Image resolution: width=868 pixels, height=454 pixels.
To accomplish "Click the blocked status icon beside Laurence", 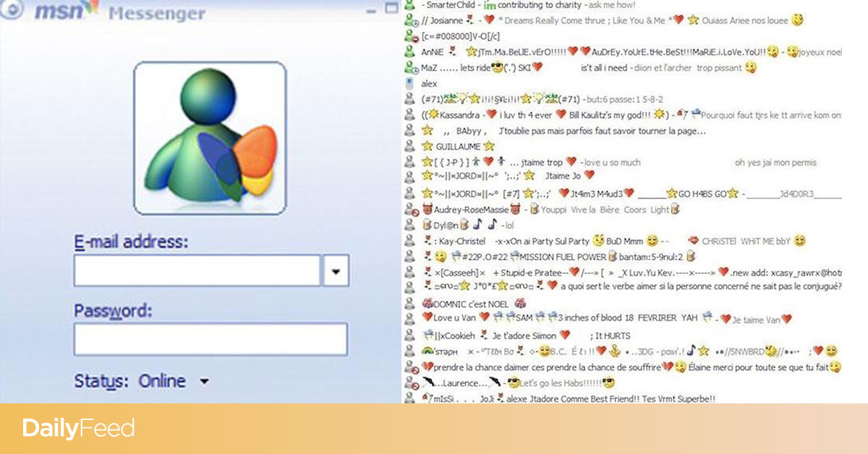I will (x=410, y=382).
